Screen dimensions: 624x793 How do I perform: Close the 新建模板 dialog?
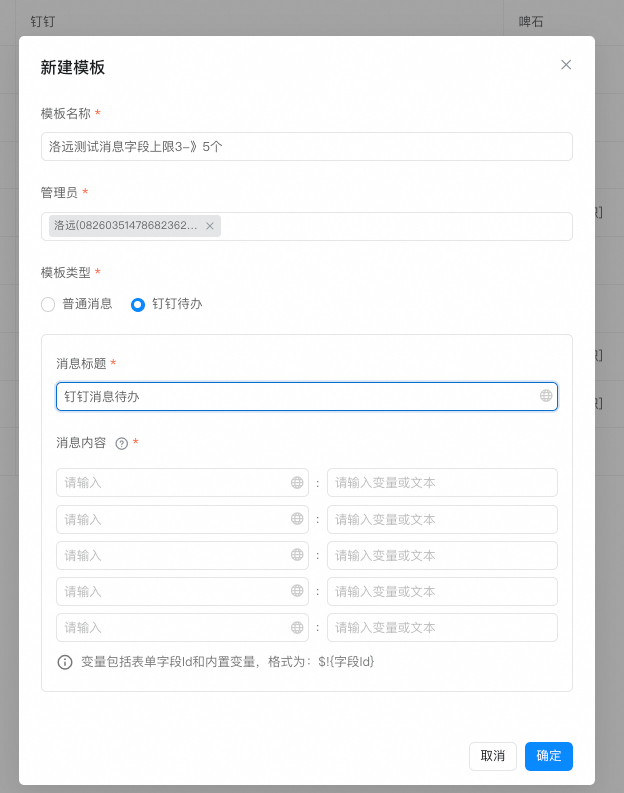566,65
